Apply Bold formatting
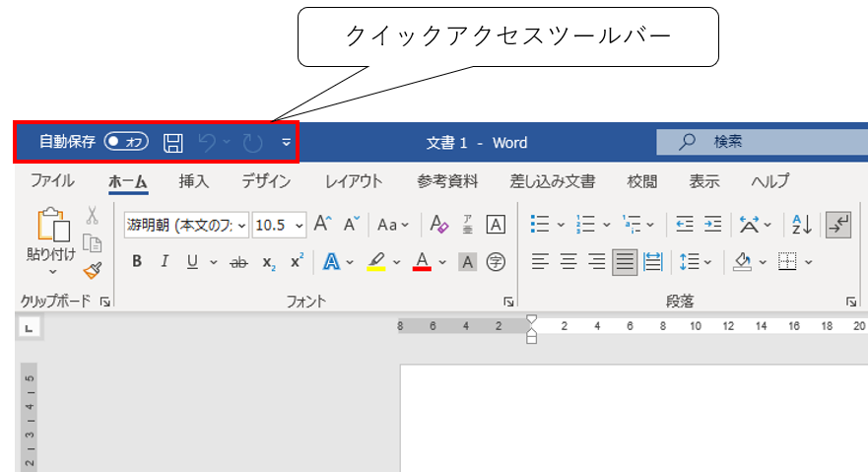This screenshot has width=868, height=472. [x=137, y=261]
